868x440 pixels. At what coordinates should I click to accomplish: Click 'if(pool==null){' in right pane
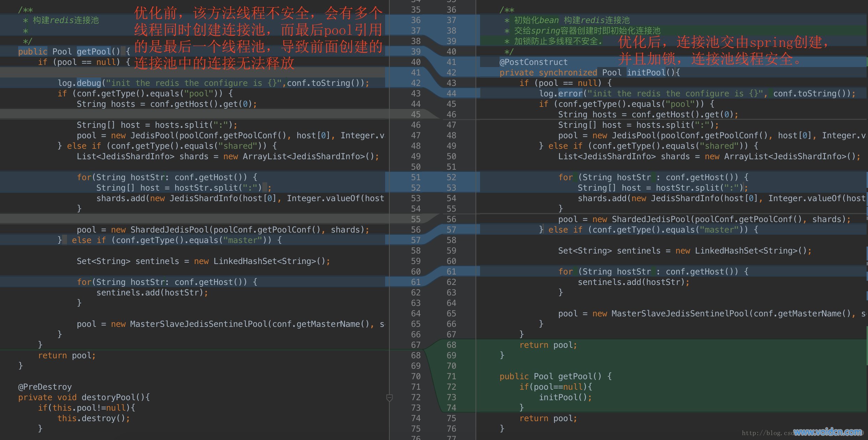click(x=556, y=387)
